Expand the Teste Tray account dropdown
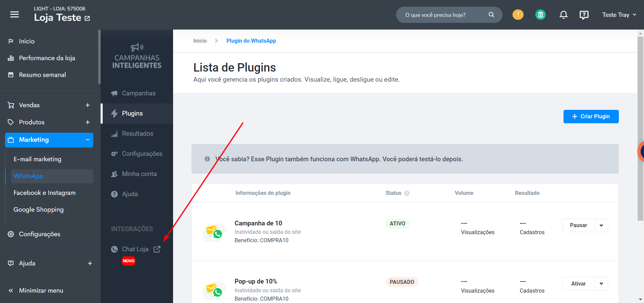 point(619,15)
